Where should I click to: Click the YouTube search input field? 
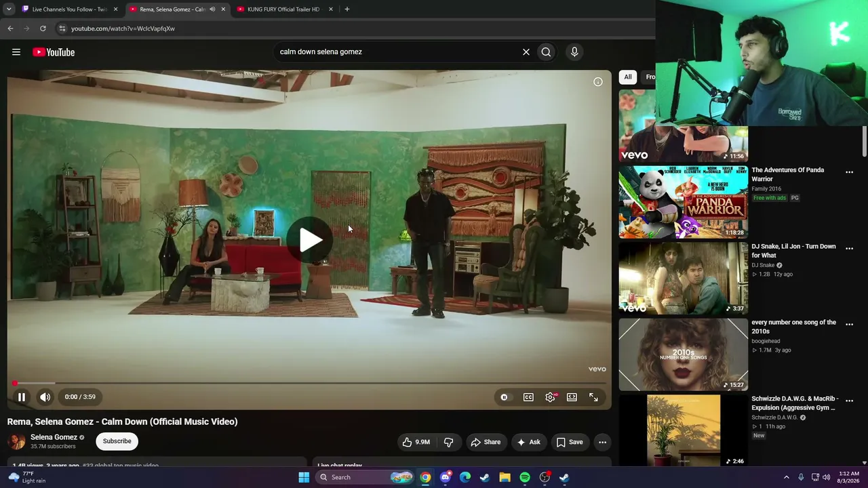click(x=397, y=52)
